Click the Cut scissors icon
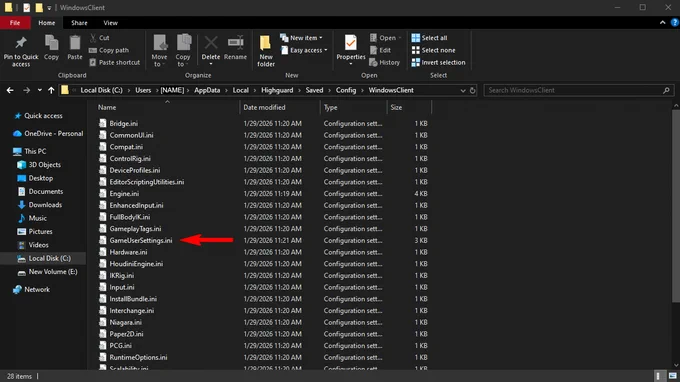 (93, 38)
